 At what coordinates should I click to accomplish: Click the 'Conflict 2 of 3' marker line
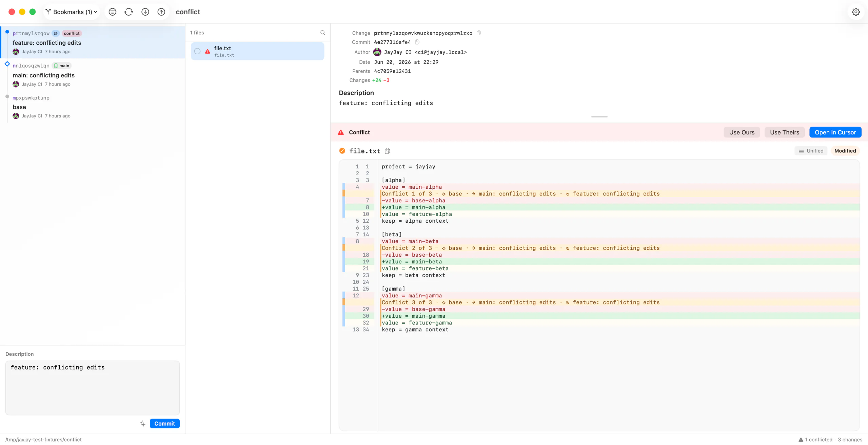tap(619, 248)
